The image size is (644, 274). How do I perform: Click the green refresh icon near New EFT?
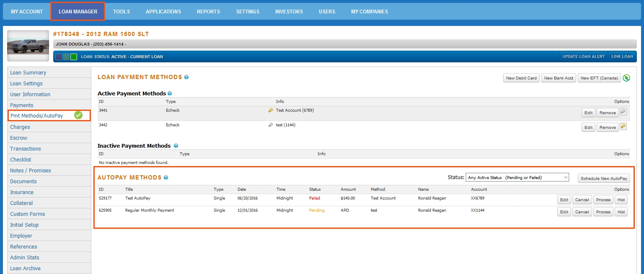(626, 78)
